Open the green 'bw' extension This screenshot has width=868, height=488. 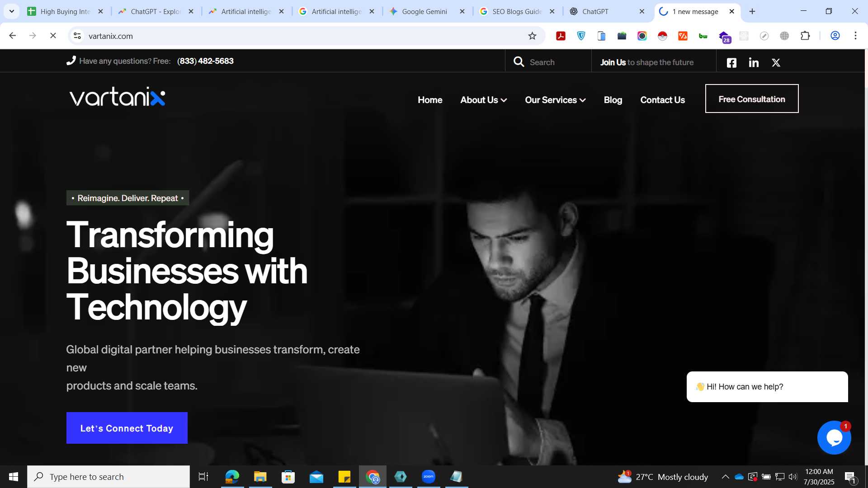pyautogui.click(x=703, y=36)
